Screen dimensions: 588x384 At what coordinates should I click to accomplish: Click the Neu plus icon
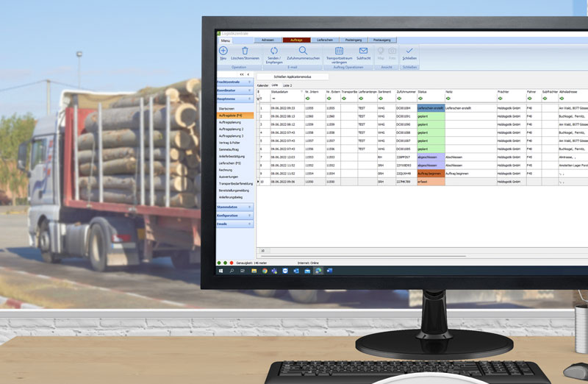click(x=223, y=51)
